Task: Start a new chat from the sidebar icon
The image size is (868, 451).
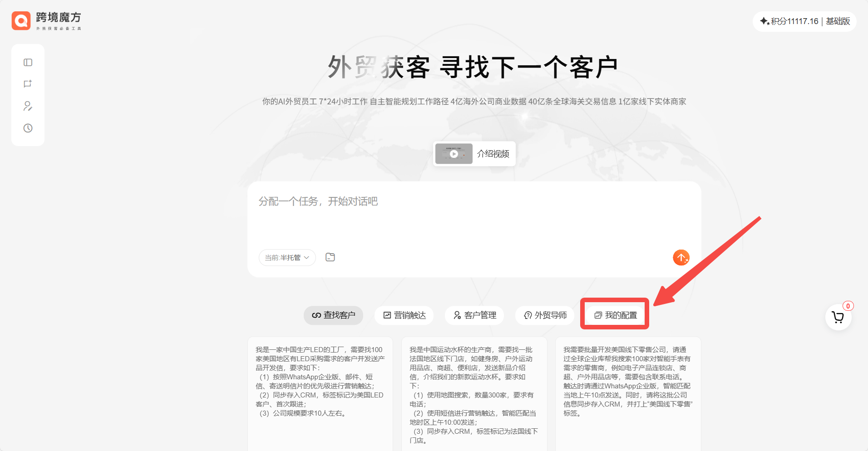Action: click(28, 84)
